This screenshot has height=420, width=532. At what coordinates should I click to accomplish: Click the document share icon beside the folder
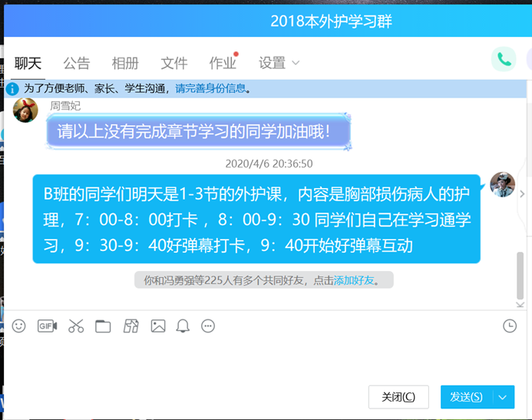(131, 326)
